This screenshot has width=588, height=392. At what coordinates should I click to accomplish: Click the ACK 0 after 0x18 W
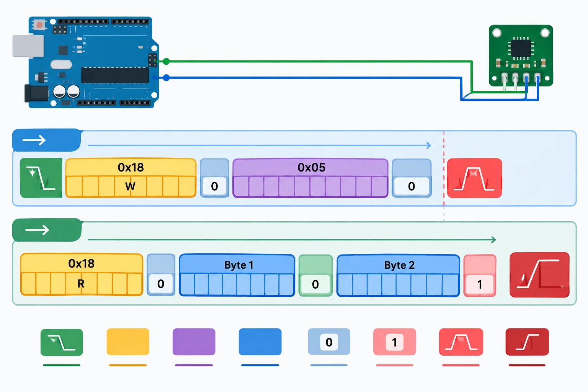[x=214, y=178]
